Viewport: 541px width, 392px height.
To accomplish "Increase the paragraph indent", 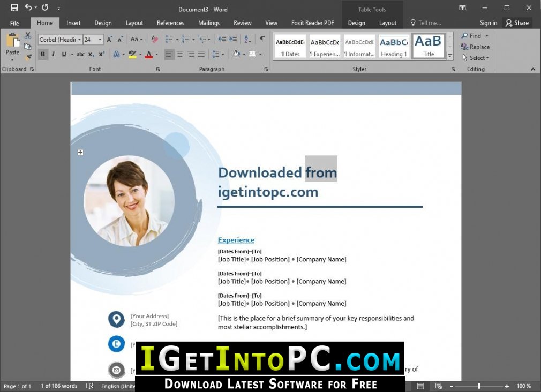I will (x=233, y=39).
